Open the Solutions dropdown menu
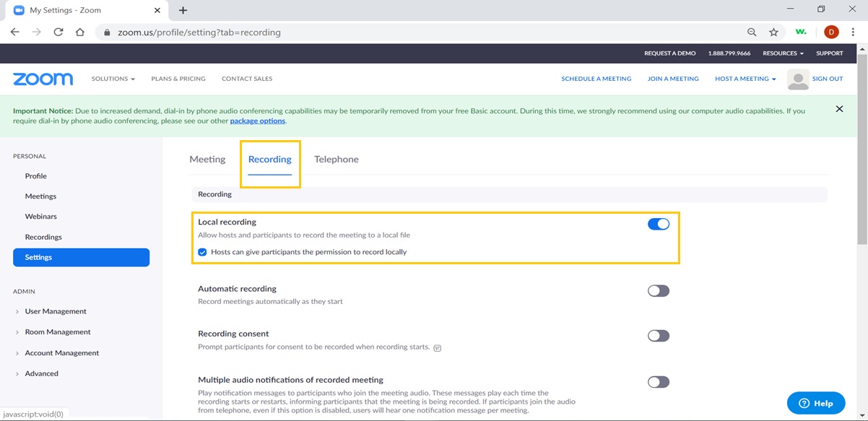The width and height of the screenshot is (868, 421). 113,79
